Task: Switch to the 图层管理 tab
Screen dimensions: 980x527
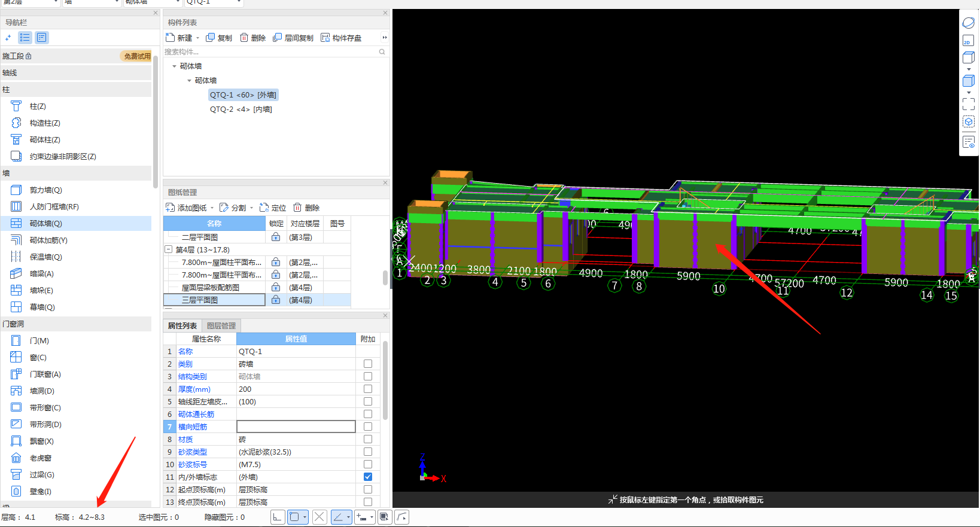Action: point(221,326)
